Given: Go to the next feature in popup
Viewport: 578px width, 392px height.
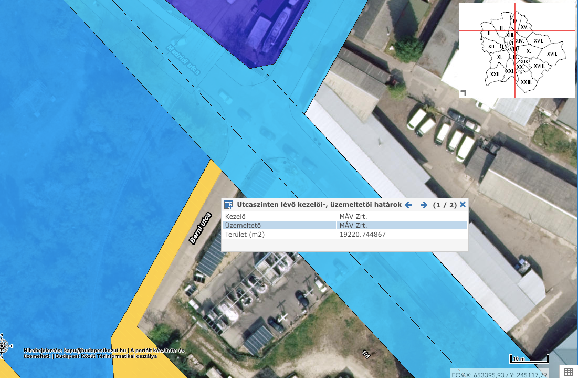Looking at the screenshot, I should click(x=424, y=205).
